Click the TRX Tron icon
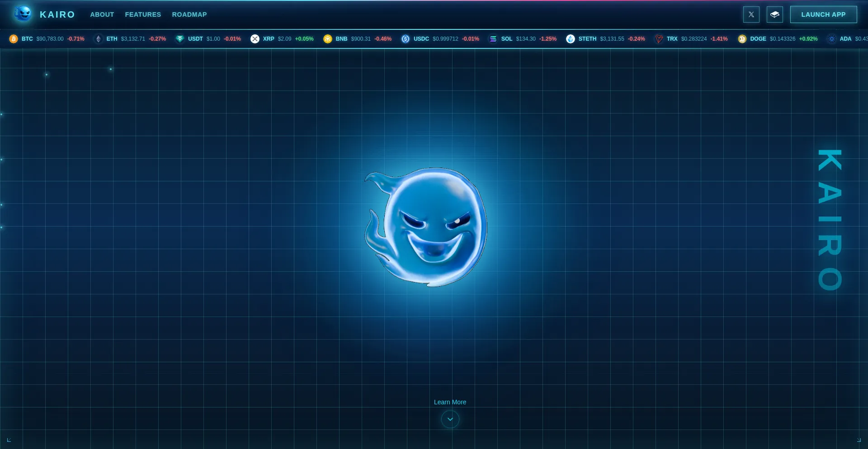868x449 pixels. (659, 39)
